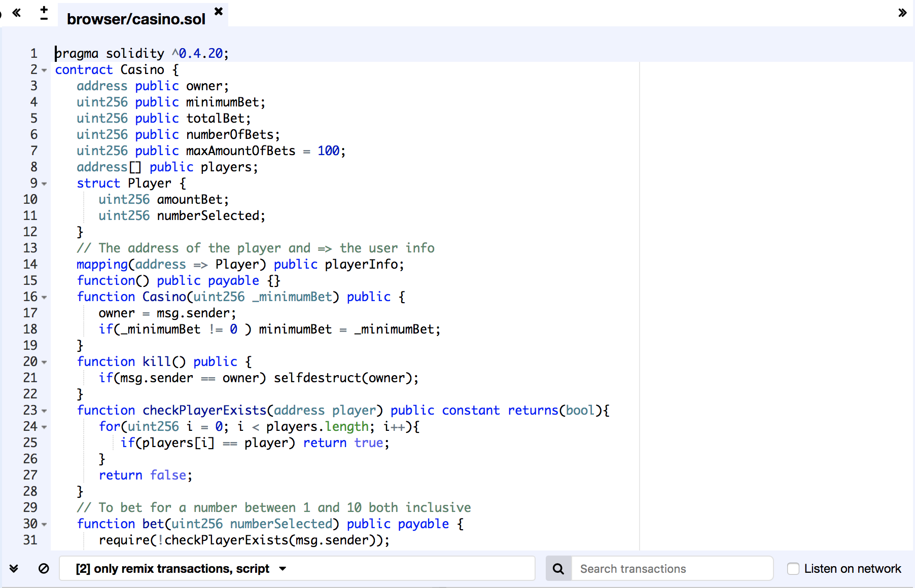
Task: Click 'address public owner;' text
Action: pos(153,86)
